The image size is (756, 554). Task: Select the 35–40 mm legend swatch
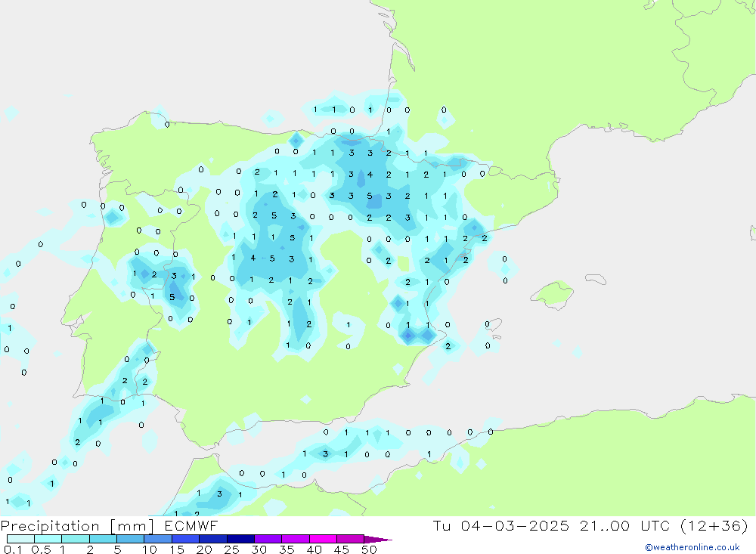coord(296,539)
